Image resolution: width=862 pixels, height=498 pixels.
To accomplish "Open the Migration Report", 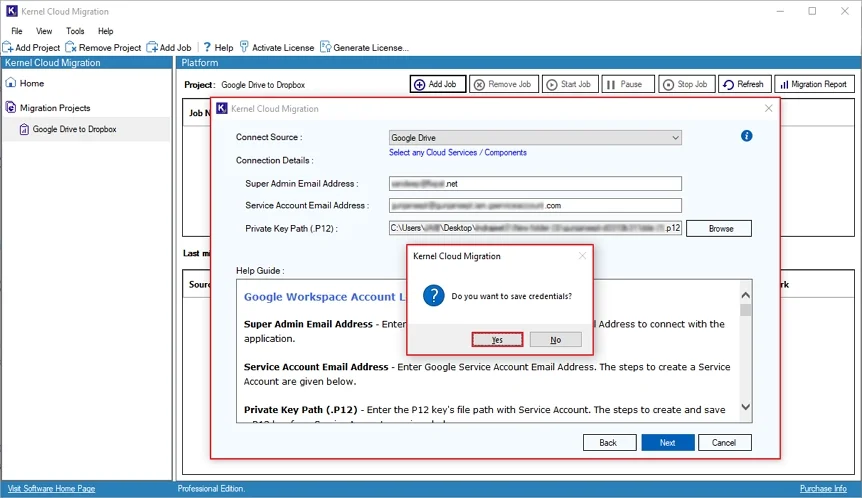I will [x=814, y=84].
